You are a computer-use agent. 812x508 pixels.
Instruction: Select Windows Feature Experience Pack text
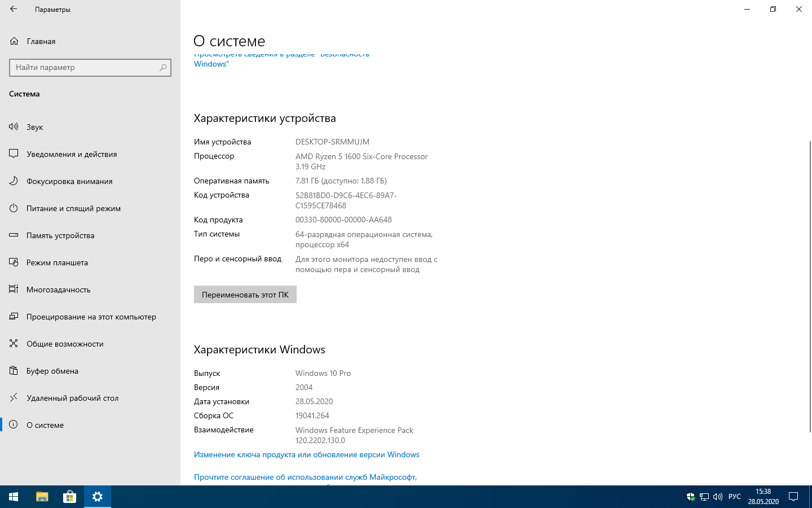pyautogui.click(x=354, y=435)
